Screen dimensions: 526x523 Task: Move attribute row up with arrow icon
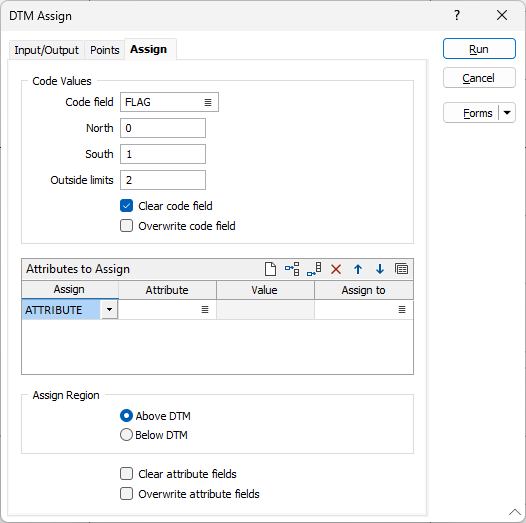(x=358, y=269)
